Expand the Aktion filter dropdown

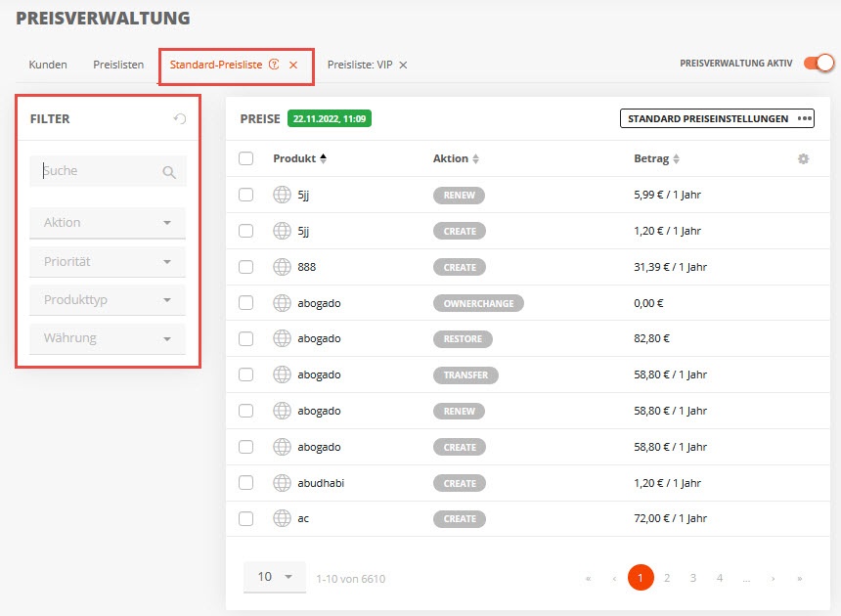point(108,223)
